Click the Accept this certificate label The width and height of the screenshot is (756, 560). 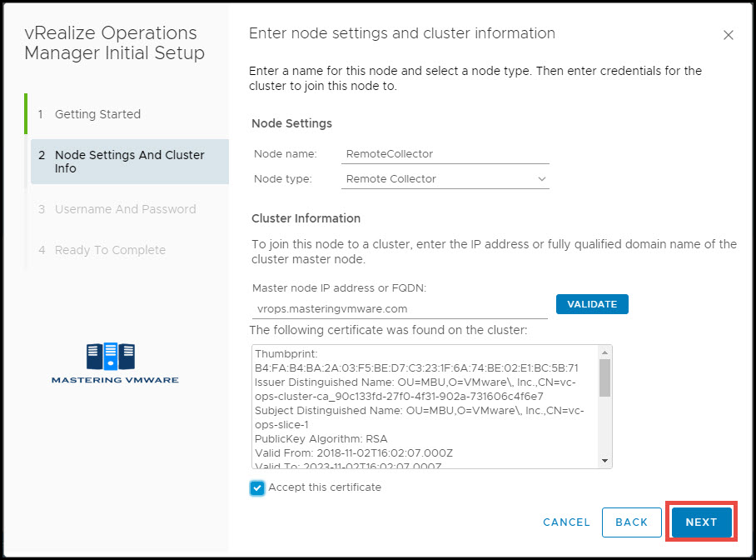[x=325, y=487]
